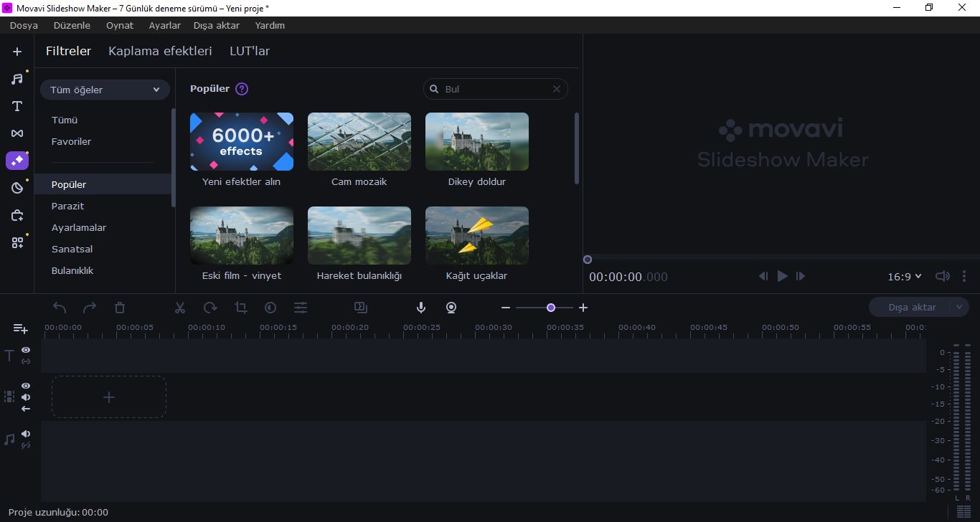980x522 pixels.
Task: Zoom out timeline with minus icon
Action: pos(506,308)
